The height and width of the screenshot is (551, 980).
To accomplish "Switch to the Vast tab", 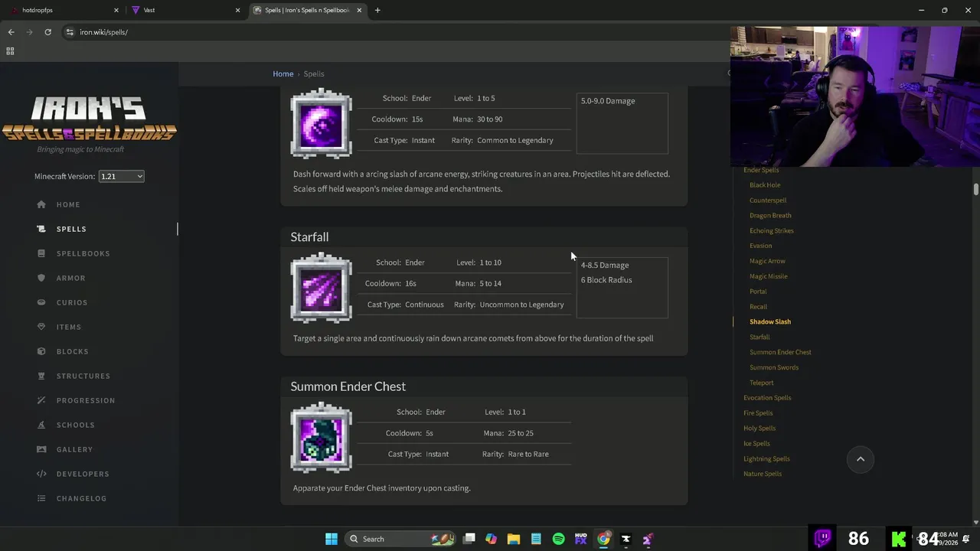I will (185, 10).
